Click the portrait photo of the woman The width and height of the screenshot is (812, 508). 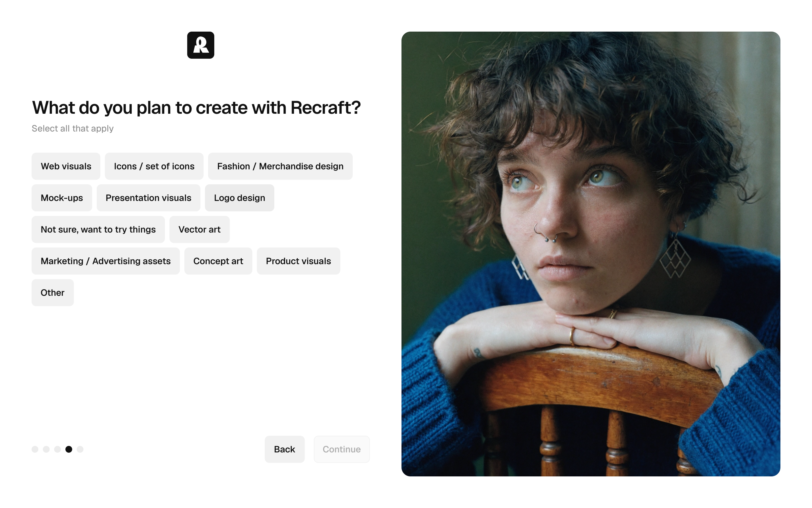pyautogui.click(x=591, y=254)
